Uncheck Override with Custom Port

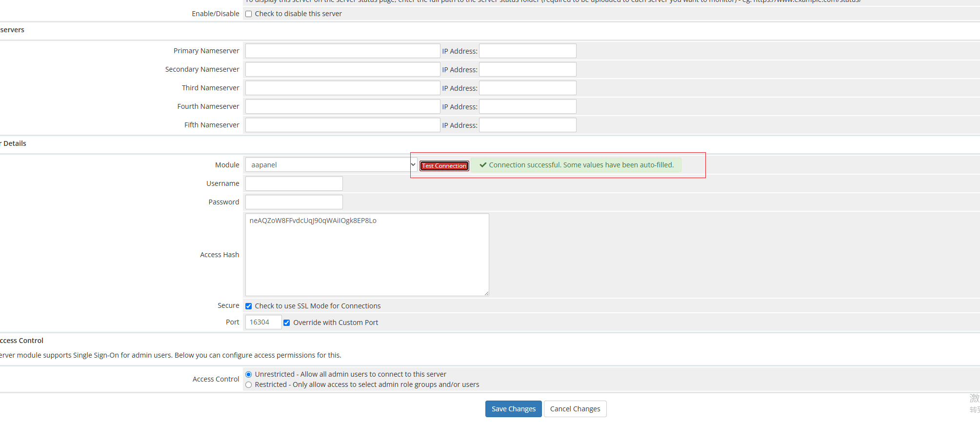click(287, 323)
